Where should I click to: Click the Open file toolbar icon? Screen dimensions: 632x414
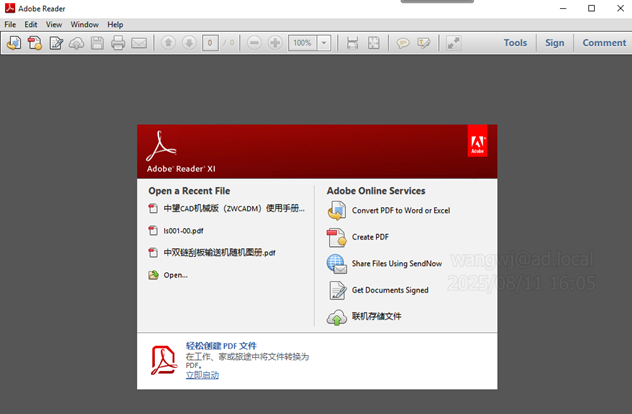coord(13,43)
